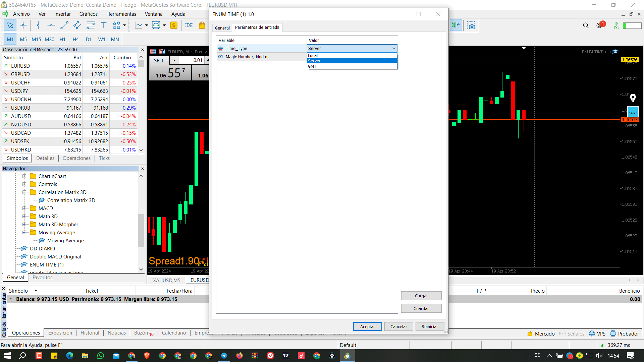
Task: Click Guardar to save parameters
Action: [x=421, y=308]
